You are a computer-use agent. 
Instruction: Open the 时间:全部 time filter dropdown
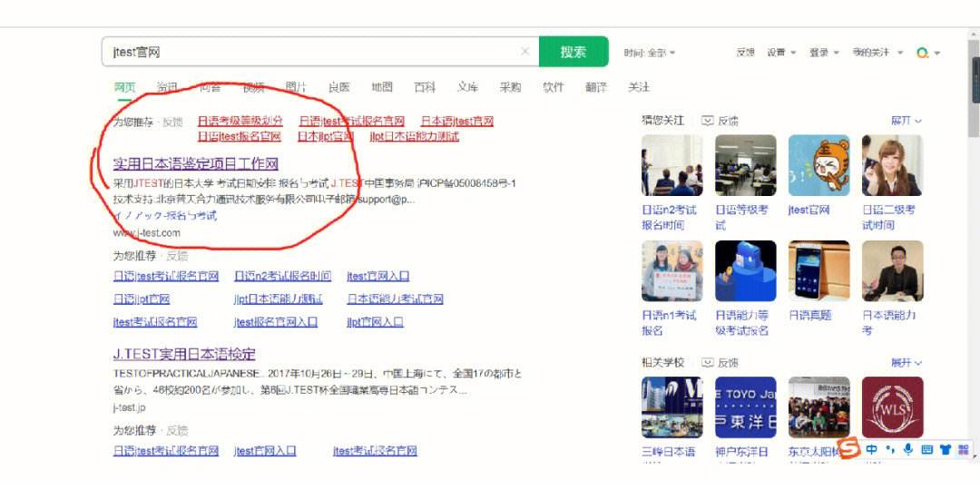tap(650, 54)
